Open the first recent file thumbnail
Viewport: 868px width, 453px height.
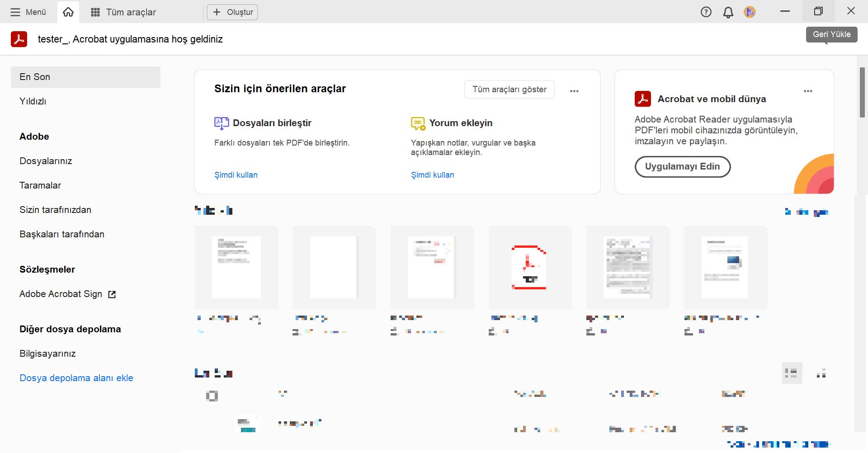coord(236,267)
